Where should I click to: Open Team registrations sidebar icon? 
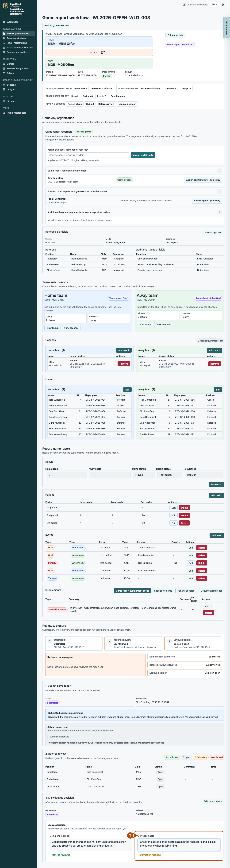(x=4, y=38)
